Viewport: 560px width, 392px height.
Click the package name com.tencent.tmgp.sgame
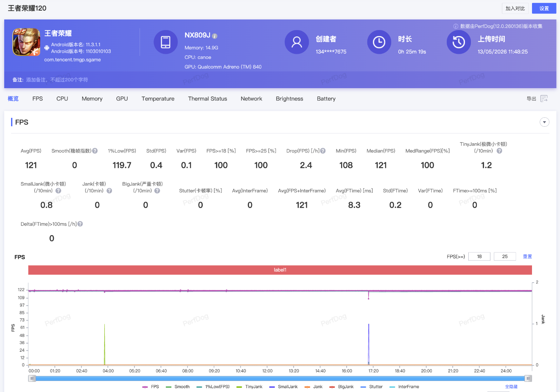[73, 60]
